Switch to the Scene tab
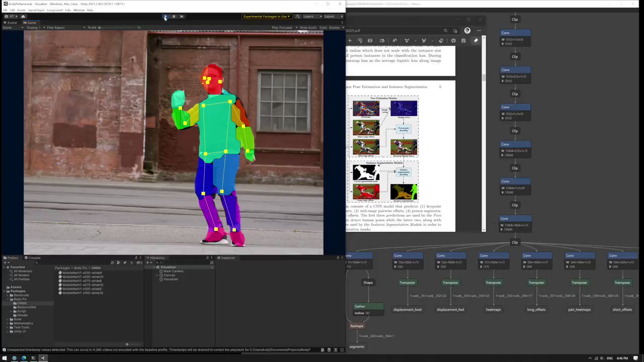 click(x=11, y=23)
